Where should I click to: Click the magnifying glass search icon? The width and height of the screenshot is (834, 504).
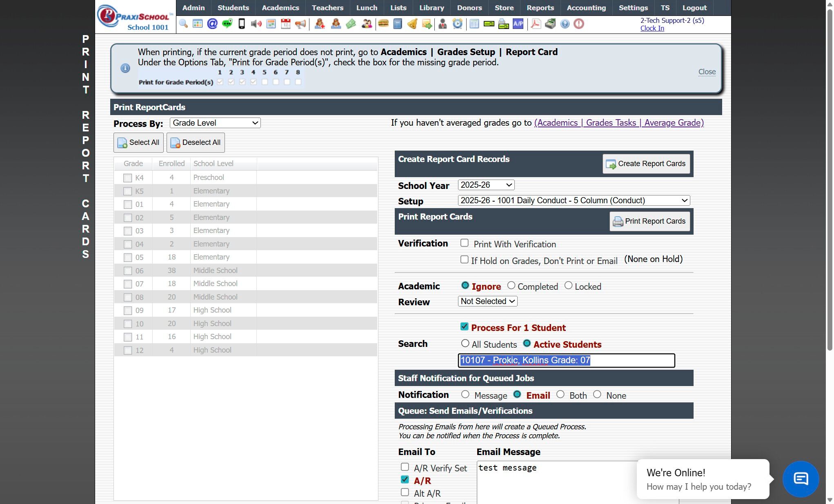pos(183,24)
